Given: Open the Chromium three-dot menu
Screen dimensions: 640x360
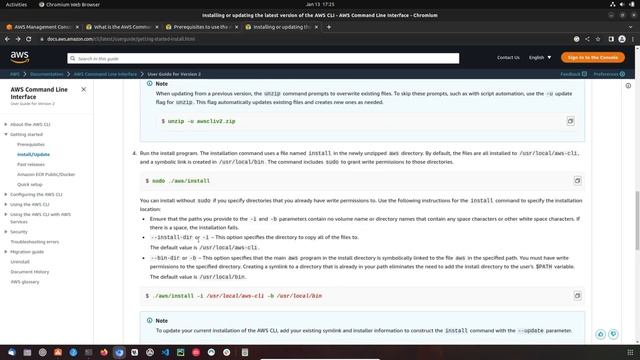Looking at the screenshot, I should tap(633, 39).
